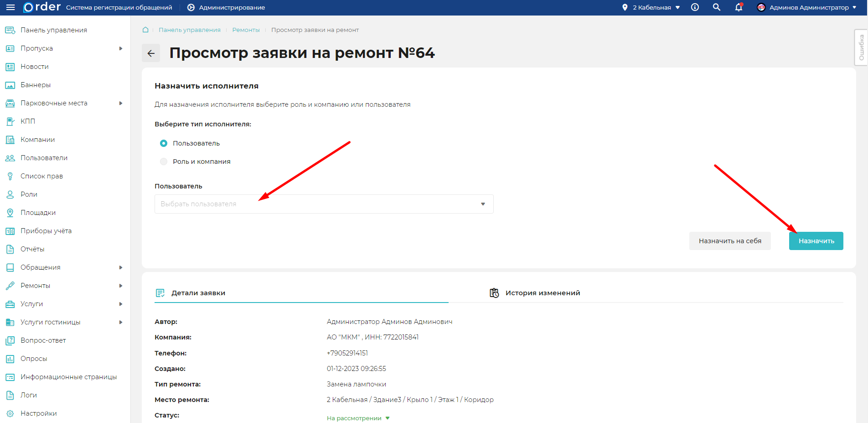The width and height of the screenshot is (868, 423).
Task: Open the Панель управления section icon
Action: click(x=10, y=30)
